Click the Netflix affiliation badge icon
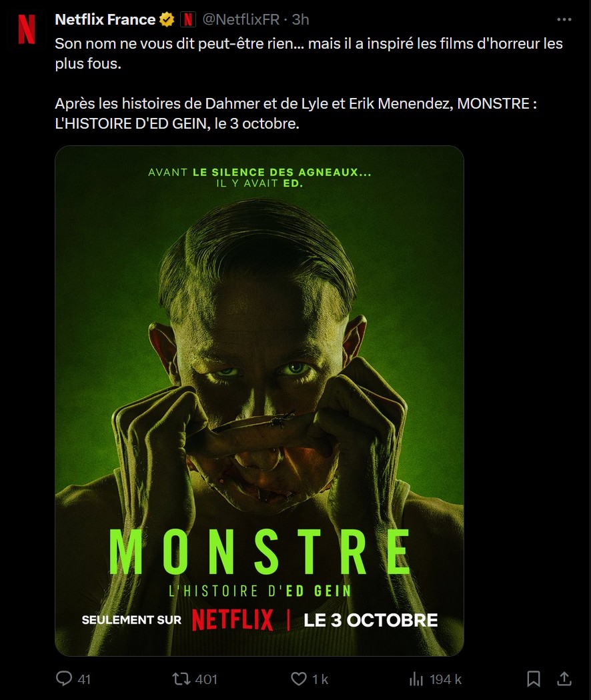The image size is (591, 700). coord(188,19)
